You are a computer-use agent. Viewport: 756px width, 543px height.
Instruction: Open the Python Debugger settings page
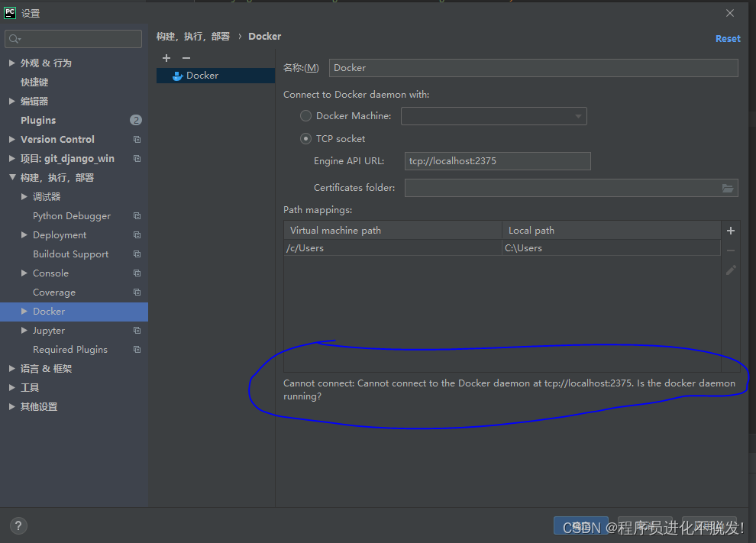72,216
